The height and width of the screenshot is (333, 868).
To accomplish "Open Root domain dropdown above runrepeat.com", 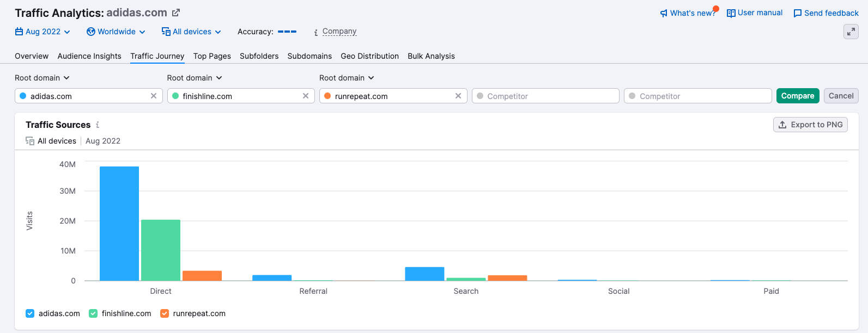I will tap(347, 78).
